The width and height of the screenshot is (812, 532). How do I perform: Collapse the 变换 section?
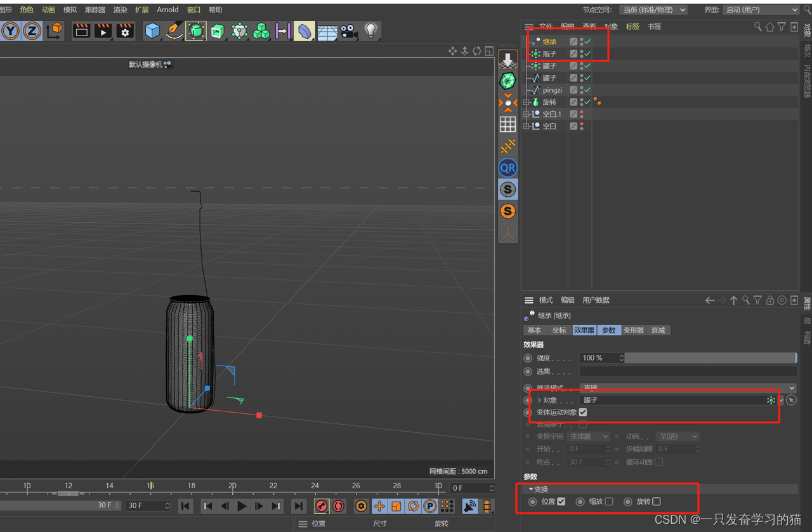[x=532, y=489]
